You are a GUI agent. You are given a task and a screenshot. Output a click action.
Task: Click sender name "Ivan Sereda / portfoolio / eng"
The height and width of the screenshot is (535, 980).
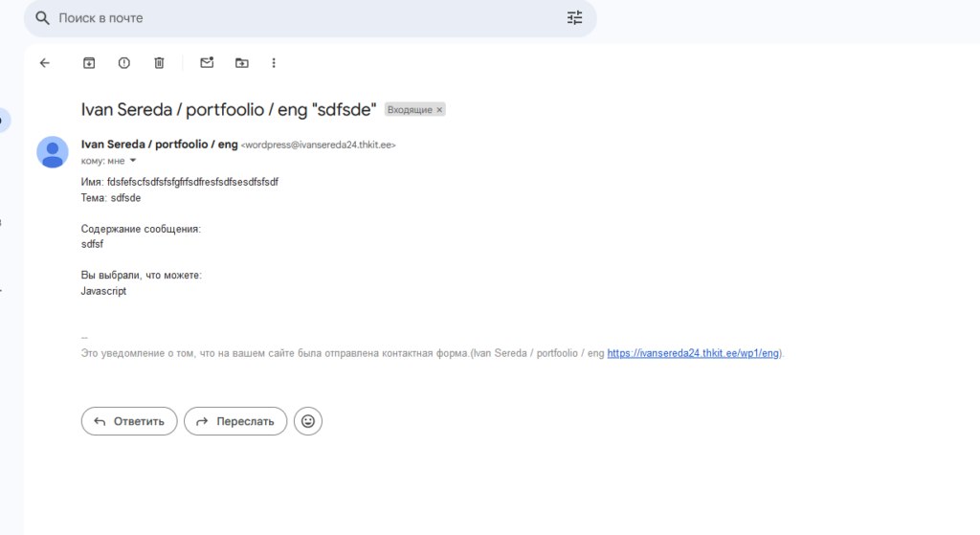click(159, 145)
